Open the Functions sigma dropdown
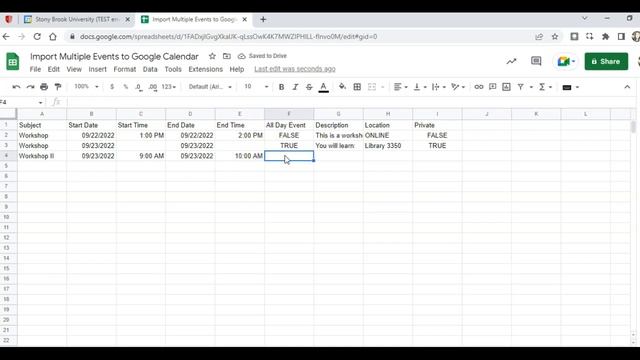This screenshot has height=360, width=640. pyautogui.click(x=545, y=87)
